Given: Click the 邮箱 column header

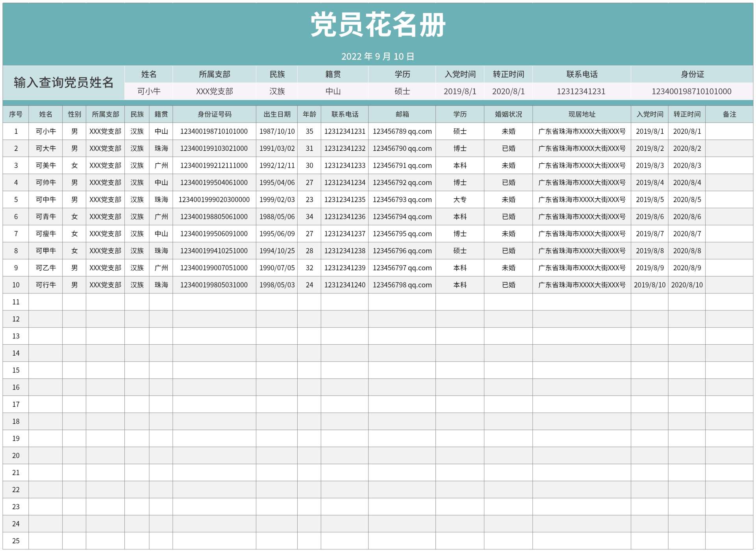Looking at the screenshot, I should pos(402,114).
